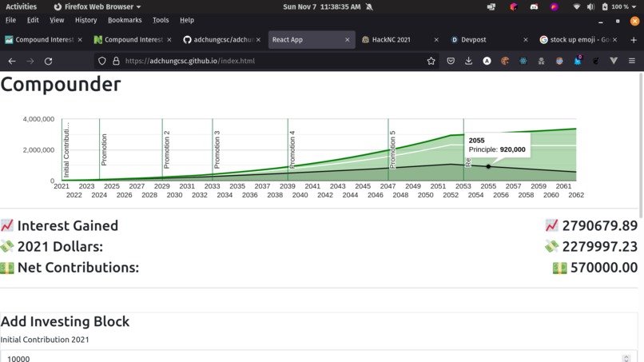Open the File menu
The image size is (644, 362).
tap(10, 20)
